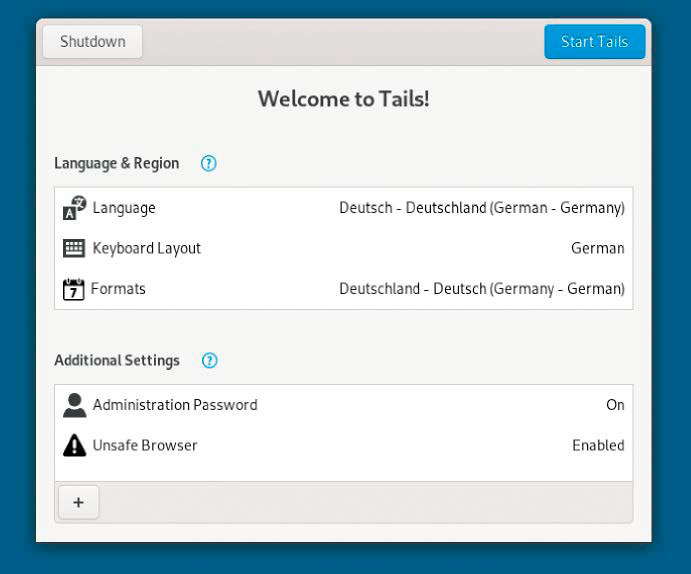Image resolution: width=691 pixels, height=574 pixels.
Task: Click the Language translation icon
Action: coord(74,207)
